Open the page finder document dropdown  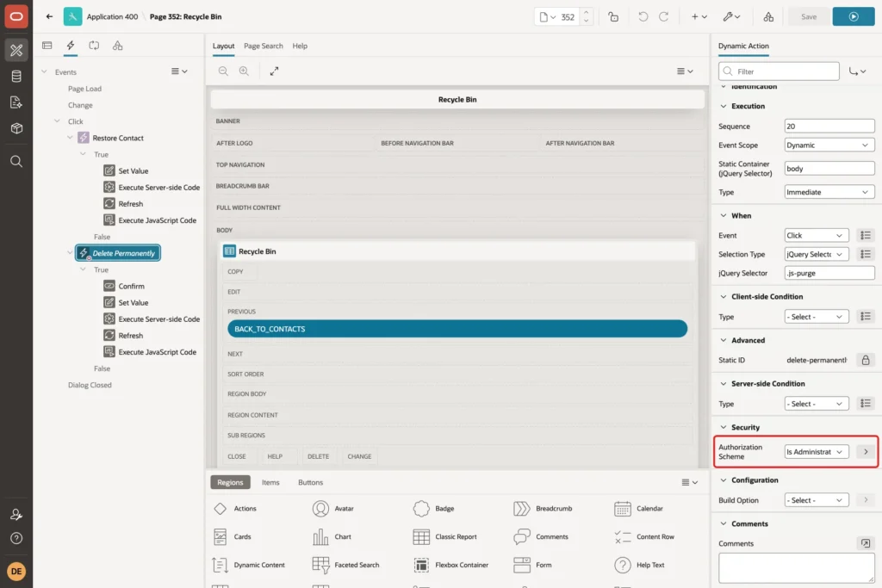click(547, 17)
